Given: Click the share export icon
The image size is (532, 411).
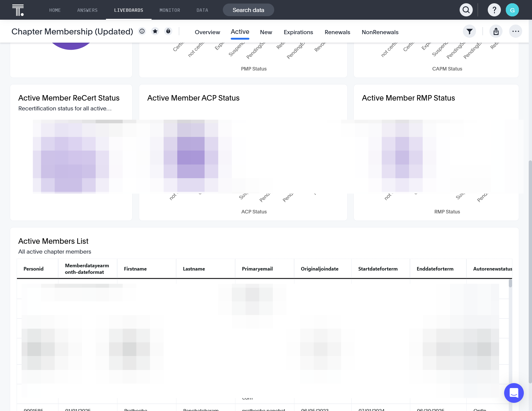Looking at the screenshot, I should click(496, 31).
